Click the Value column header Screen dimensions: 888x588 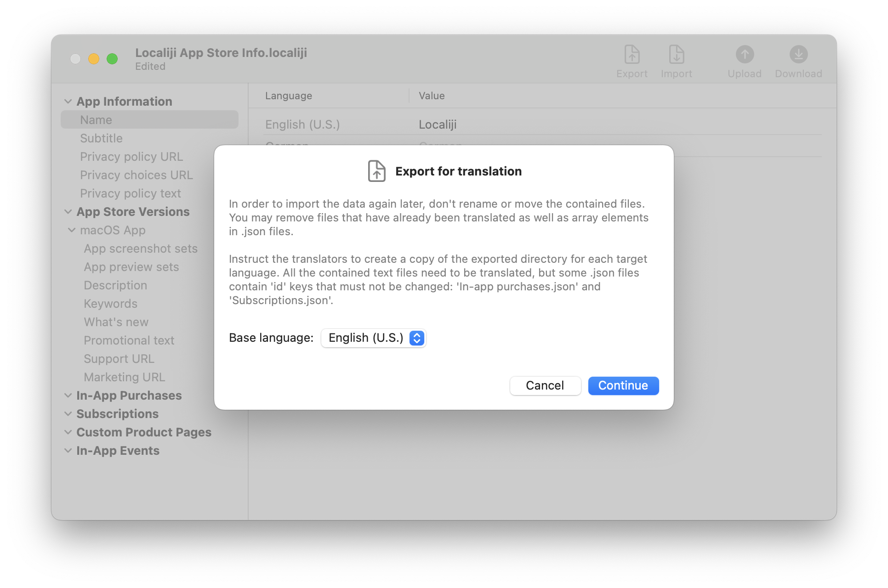[432, 96]
